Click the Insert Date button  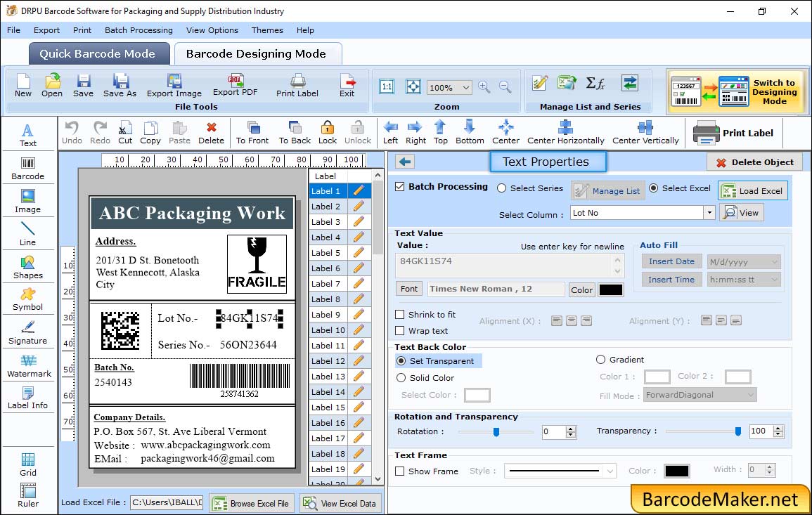(x=671, y=261)
